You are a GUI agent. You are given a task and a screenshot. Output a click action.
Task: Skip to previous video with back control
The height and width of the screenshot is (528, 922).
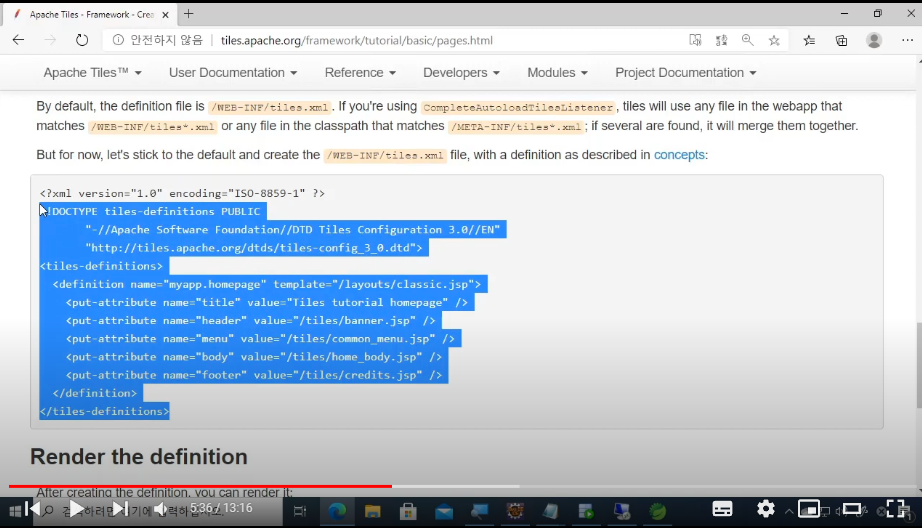point(33,509)
